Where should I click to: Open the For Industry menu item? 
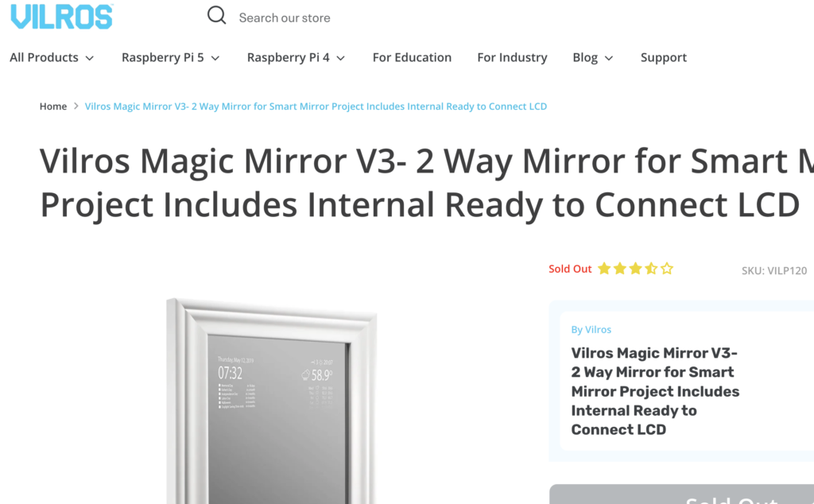(512, 57)
